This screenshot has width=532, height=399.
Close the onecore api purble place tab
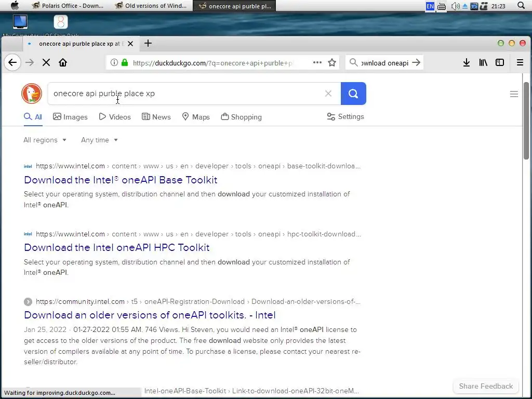tap(130, 44)
